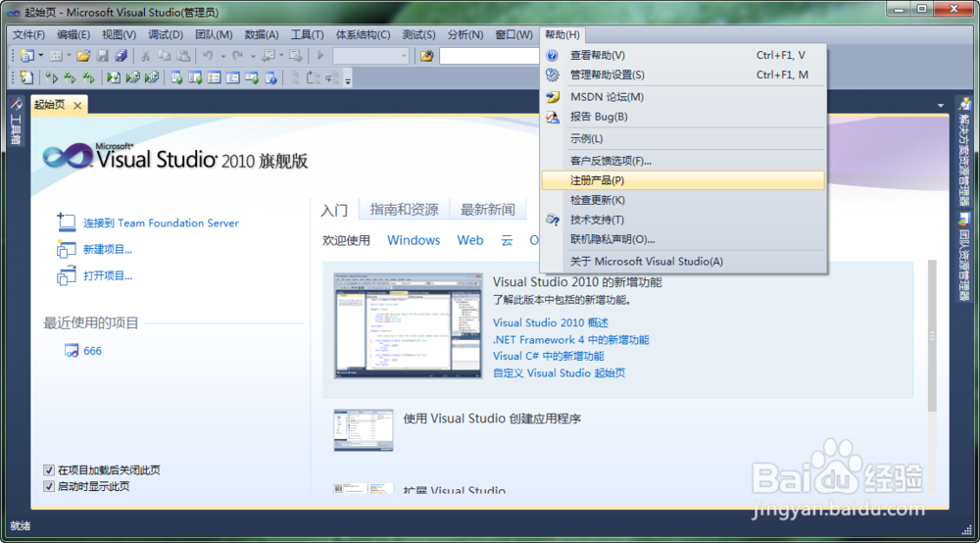The image size is (980, 543).
Task: Select the Windows category link
Action: pyautogui.click(x=414, y=240)
